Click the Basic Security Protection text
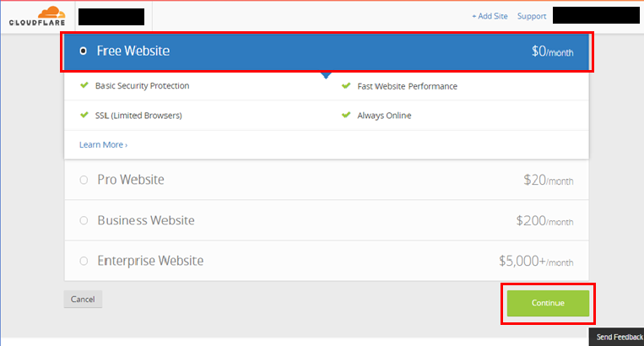The width and height of the screenshot is (644, 346). 142,86
